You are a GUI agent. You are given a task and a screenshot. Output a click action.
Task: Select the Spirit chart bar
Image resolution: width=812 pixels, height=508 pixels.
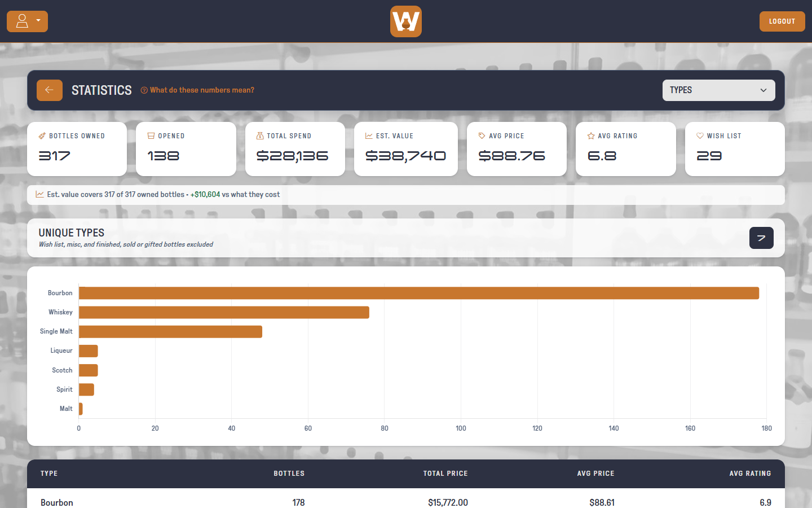click(86, 389)
